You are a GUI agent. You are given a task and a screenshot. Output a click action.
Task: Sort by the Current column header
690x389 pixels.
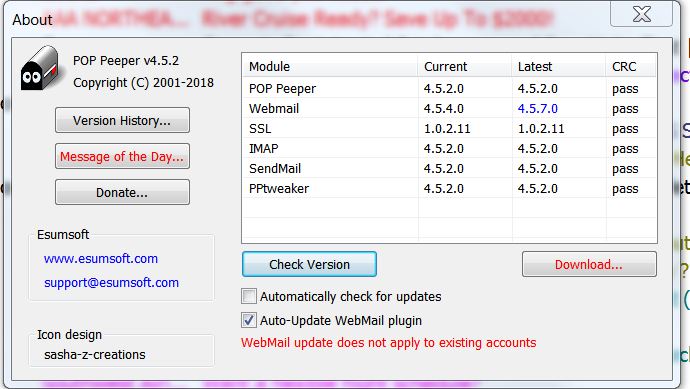click(464, 66)
